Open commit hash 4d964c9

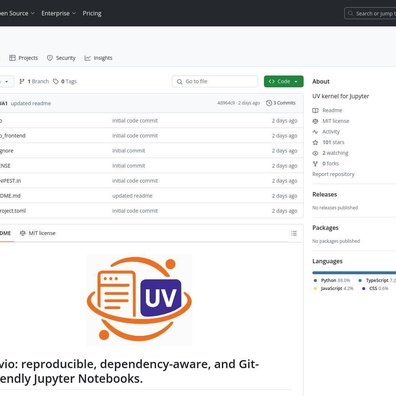226,103
